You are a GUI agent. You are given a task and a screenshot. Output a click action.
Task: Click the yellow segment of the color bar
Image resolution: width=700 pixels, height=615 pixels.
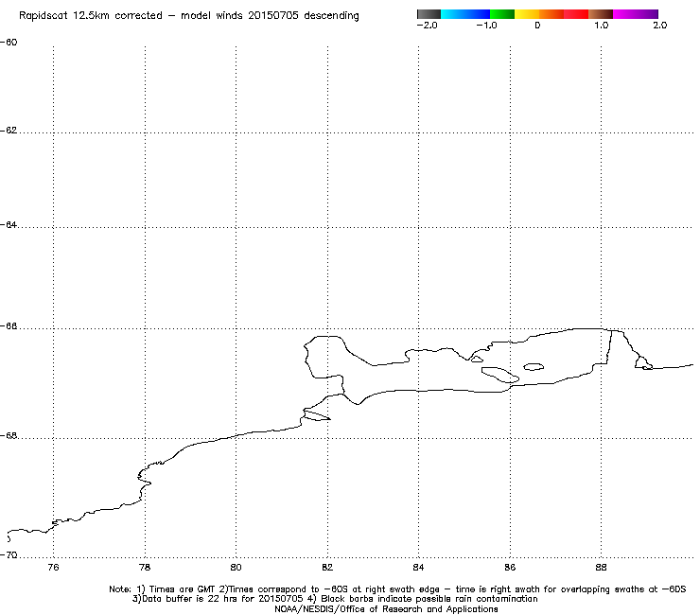coord(527,14)
